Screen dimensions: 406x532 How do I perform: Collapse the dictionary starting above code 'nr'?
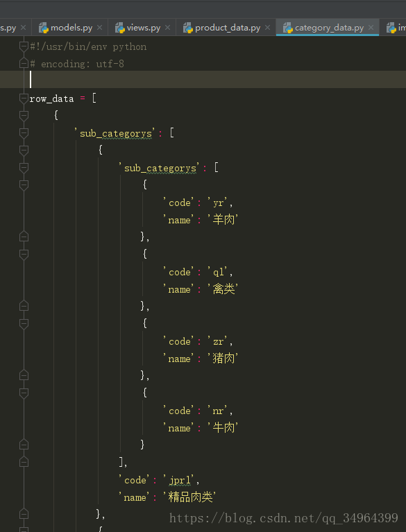pos(24,393)
